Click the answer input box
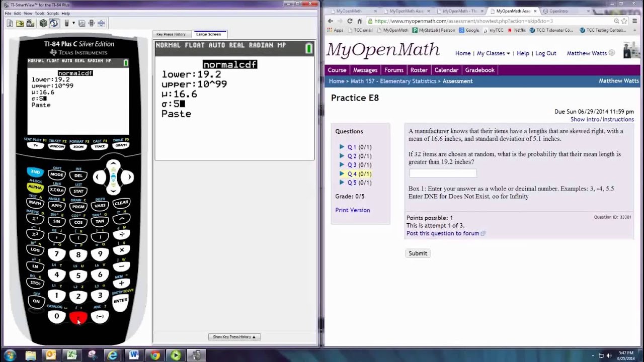Image resolution: width=644 pixels, height=362 pixels. tap(443, 173)
